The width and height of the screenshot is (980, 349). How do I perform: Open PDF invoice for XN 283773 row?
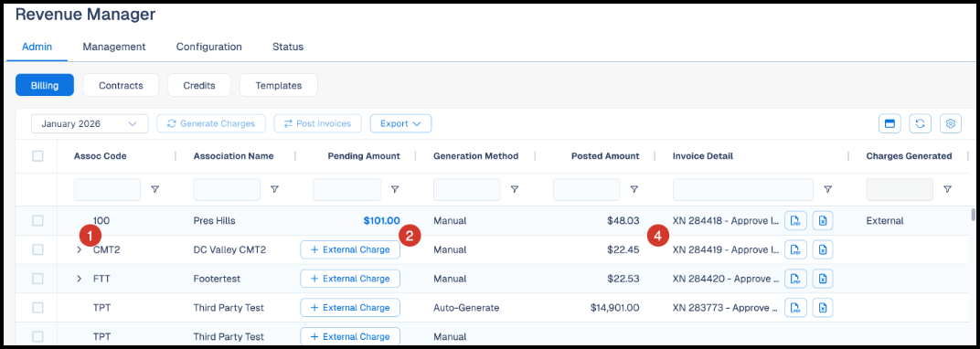(795, 308)
